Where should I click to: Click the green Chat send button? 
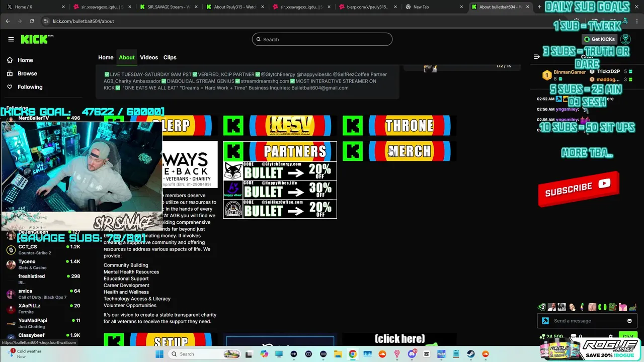click(628, 336)
